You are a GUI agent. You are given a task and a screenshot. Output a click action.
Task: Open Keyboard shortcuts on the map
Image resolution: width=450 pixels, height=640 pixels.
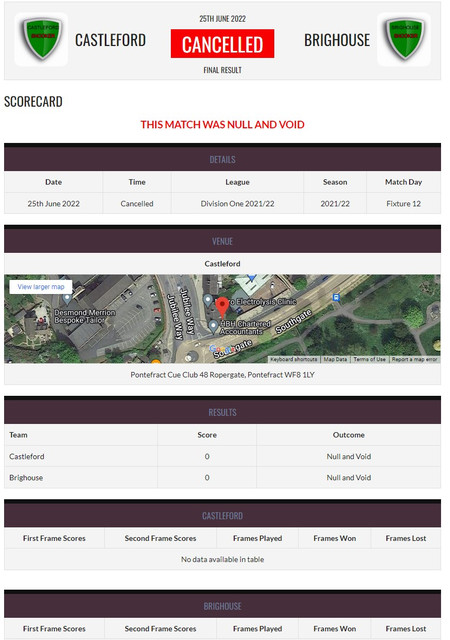coord(294,359)
